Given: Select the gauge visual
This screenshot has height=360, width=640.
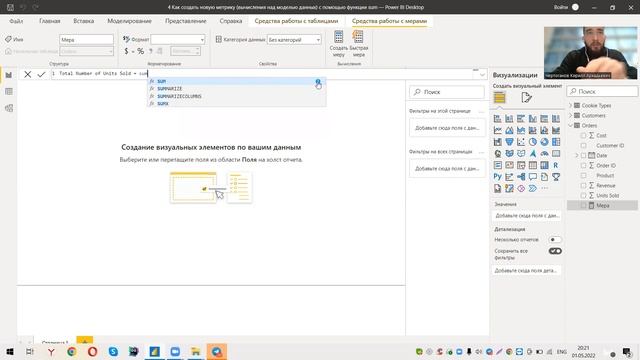Looking at the screenshot, I should [x=544, y=153].
